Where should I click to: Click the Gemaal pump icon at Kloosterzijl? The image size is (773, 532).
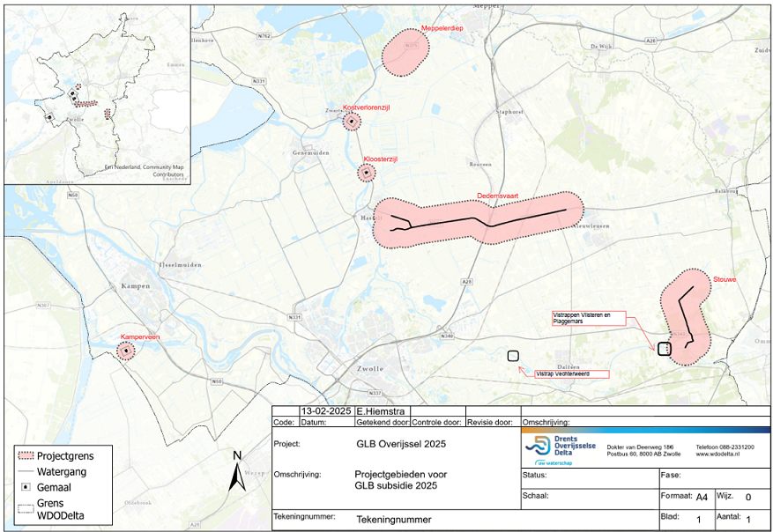coord(366,173)
